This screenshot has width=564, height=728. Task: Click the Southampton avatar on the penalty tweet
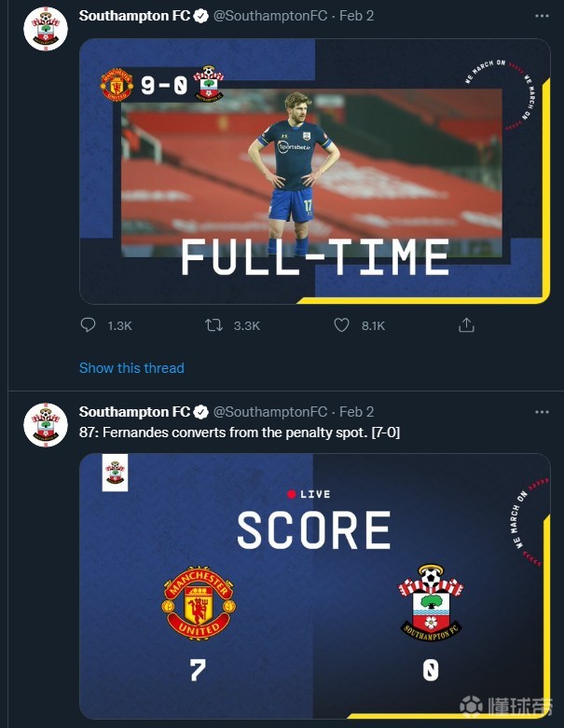tap(46, 425)
